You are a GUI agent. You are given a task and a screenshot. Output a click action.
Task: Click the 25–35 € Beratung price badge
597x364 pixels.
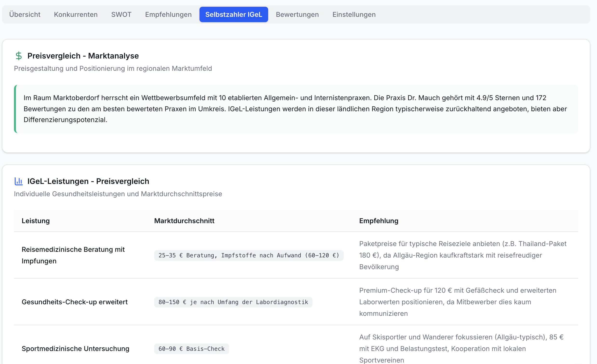point(249,255)
